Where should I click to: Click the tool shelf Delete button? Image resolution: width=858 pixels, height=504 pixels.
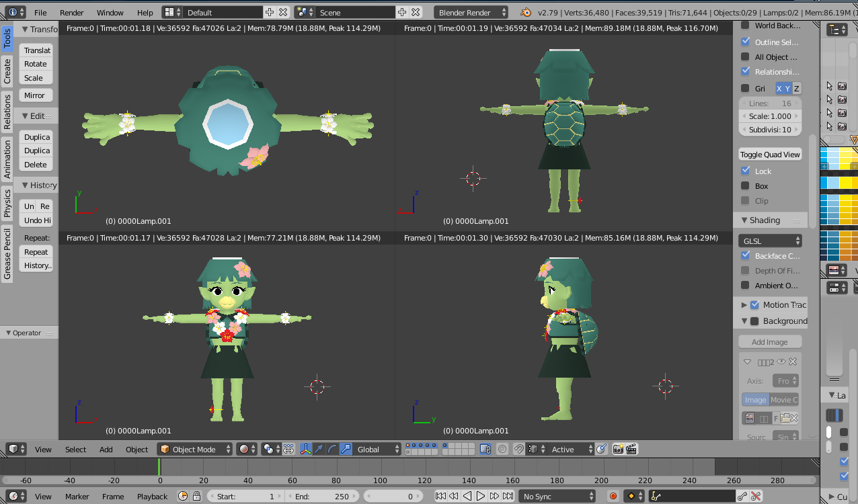click(x=36, y=164)
